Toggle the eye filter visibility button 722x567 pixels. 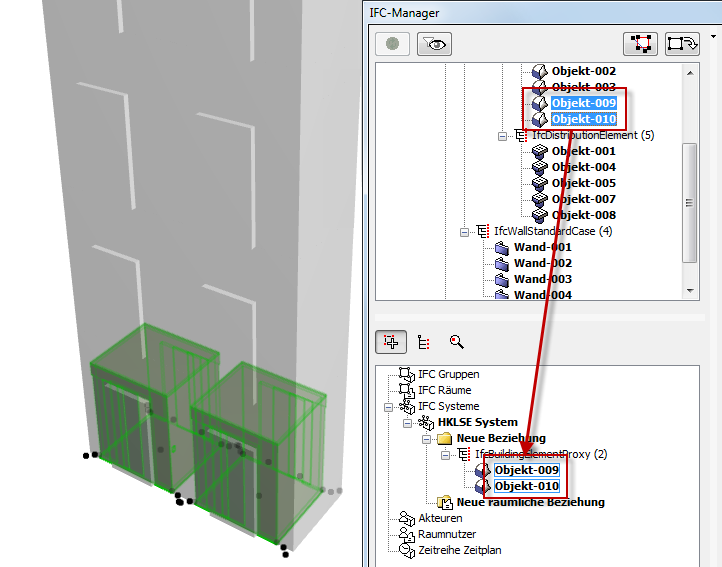434,44
